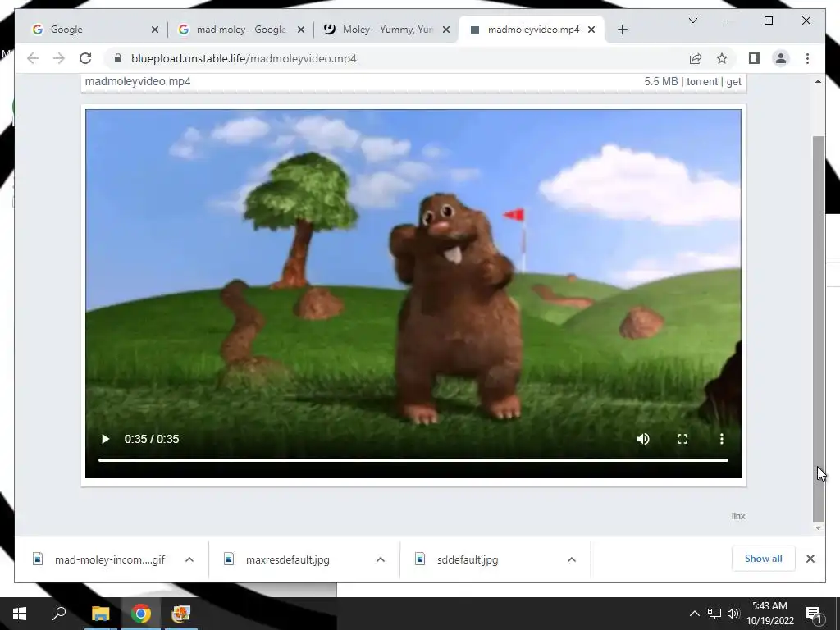The image size is (840, 630).
Task: Click the colorful folder-like app in the taskbar
Action: pyautogui.click(x=181, y=614)
